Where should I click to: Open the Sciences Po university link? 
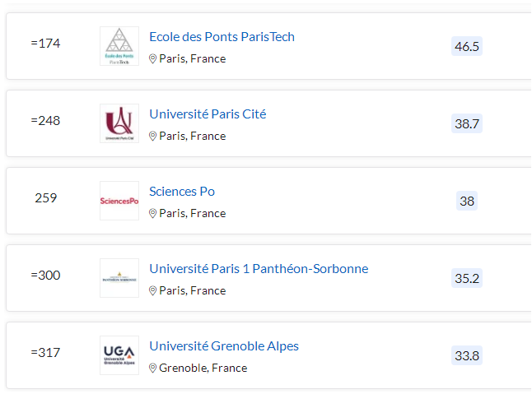click(x=182, y=192)
